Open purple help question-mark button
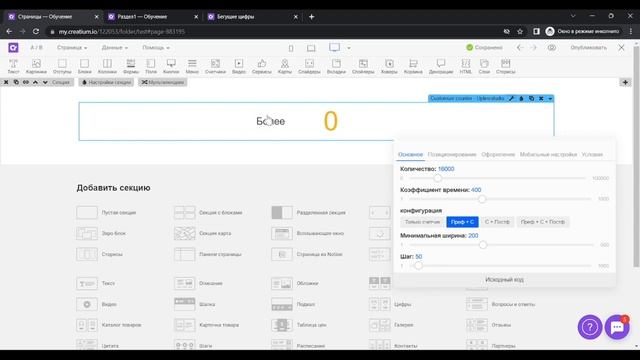The width and height of the screenshot is (640, 360). coord(589,327)
